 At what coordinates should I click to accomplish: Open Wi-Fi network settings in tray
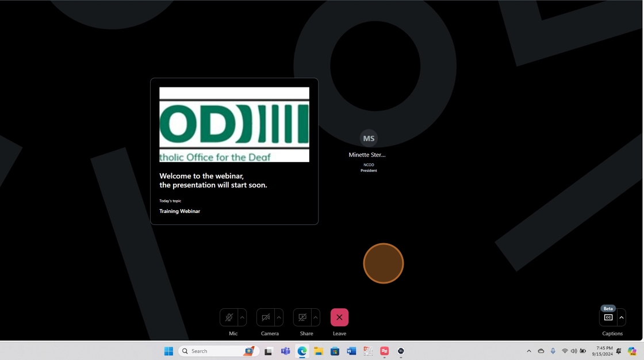click(x=565, y=351)
